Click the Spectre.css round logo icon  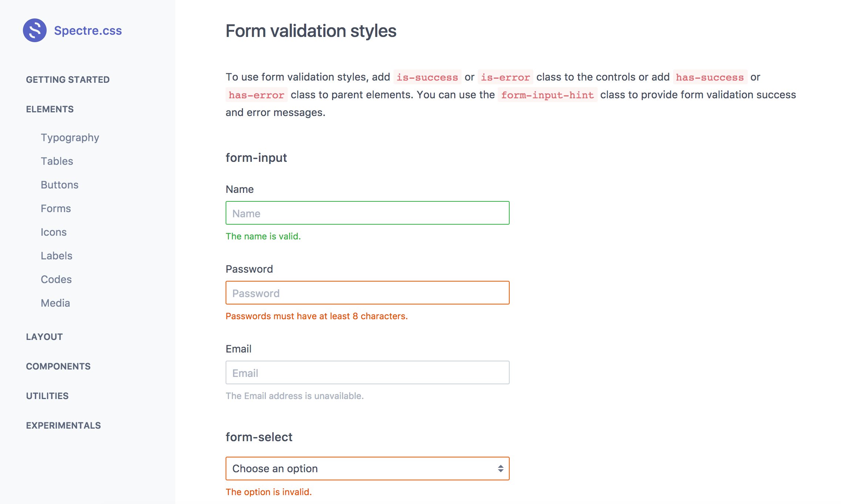[35, 30]
